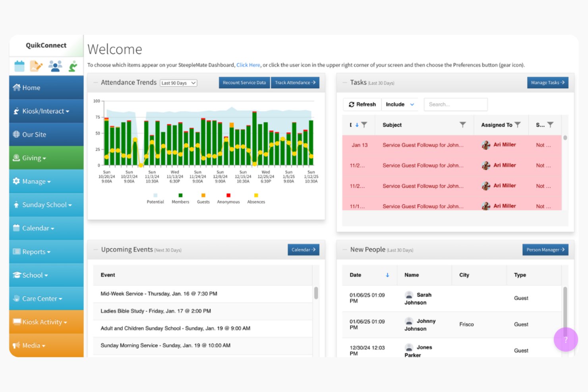Open the Subject column filter funnel
Image resolution: width=588 pixels, height=392 pixels.
(x=463, y=125)
